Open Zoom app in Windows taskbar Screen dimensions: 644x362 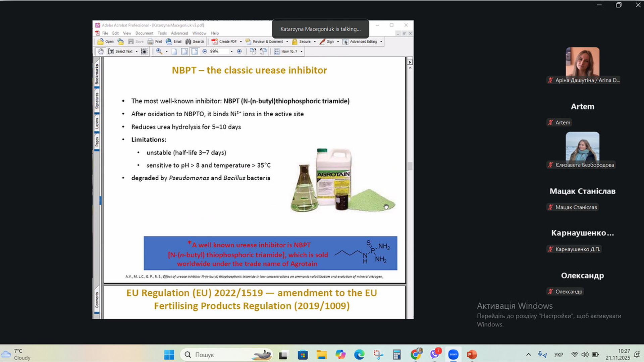pos(453,355)
